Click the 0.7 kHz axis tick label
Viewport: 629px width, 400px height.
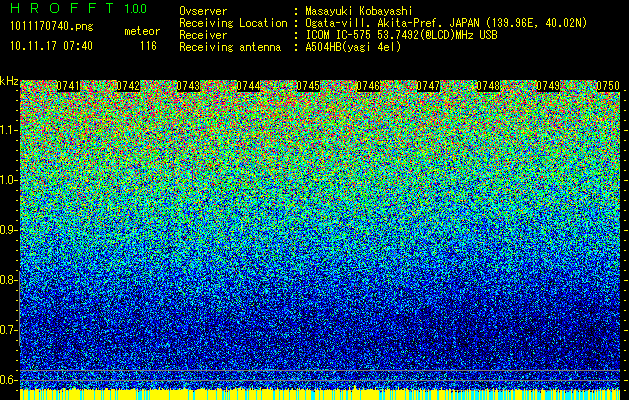[8, 330]
